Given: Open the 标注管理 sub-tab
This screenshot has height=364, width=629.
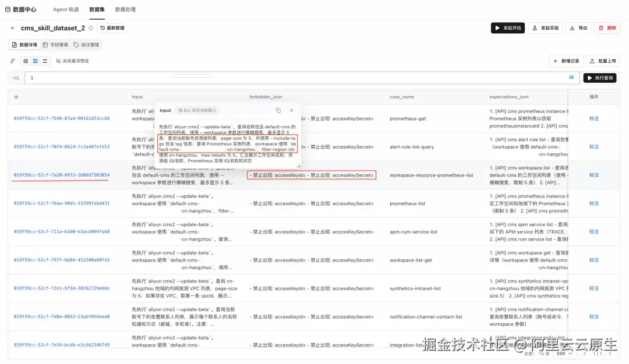Looking at the screenshot, I should 86,45.
